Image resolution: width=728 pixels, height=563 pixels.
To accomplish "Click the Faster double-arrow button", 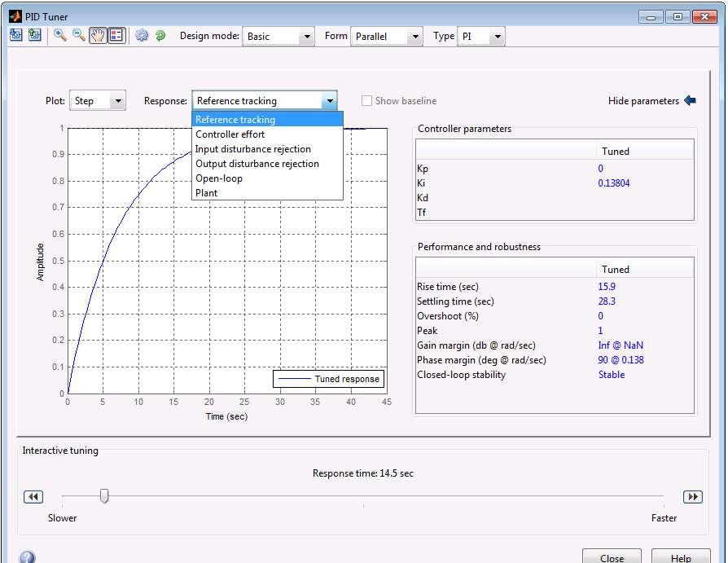I will click(693, 496).
